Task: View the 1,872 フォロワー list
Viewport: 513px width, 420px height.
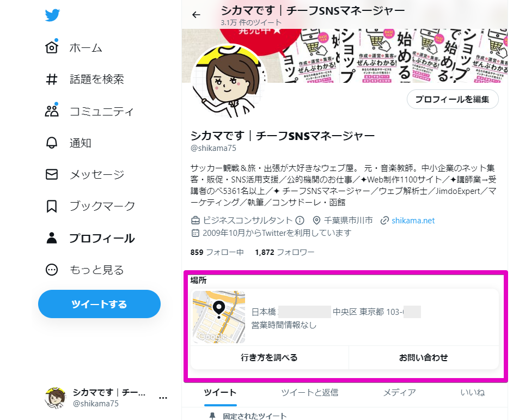Action: [285, 252]
